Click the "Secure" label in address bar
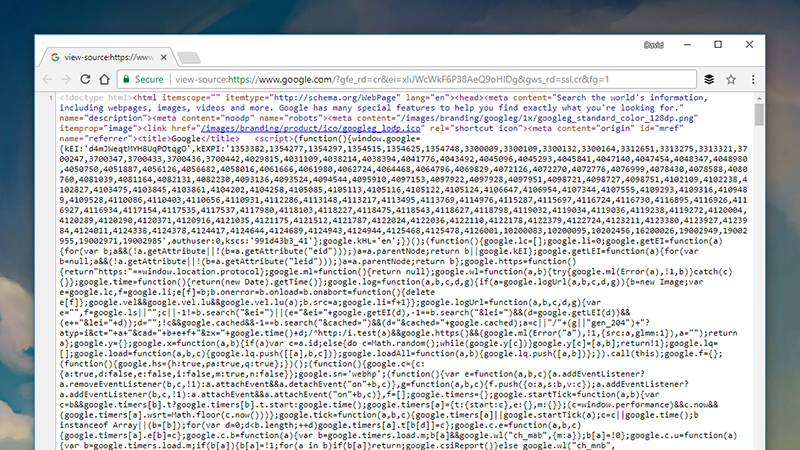This screenshot has height=450, width=800. point(149,79)
